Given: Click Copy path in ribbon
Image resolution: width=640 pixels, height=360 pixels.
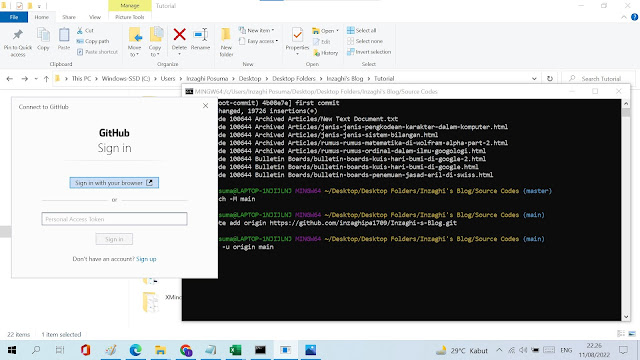Looking at the screenshot, I should (93, 41).
